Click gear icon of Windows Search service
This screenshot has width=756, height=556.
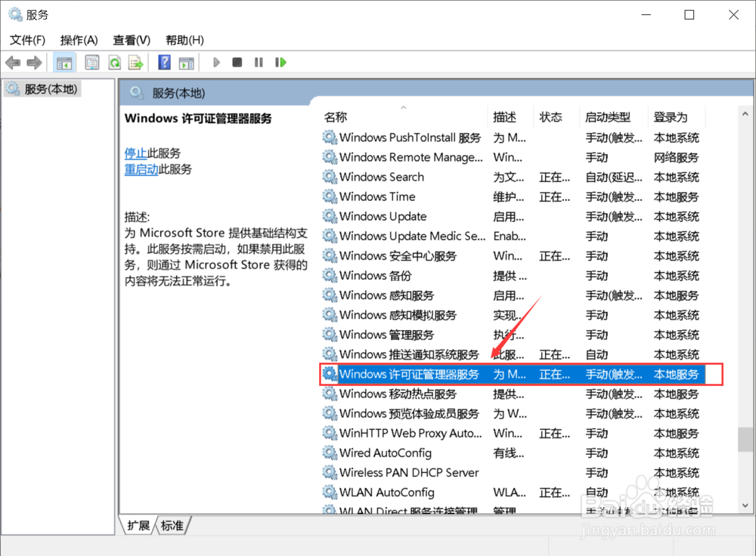(x=330, y=177)
